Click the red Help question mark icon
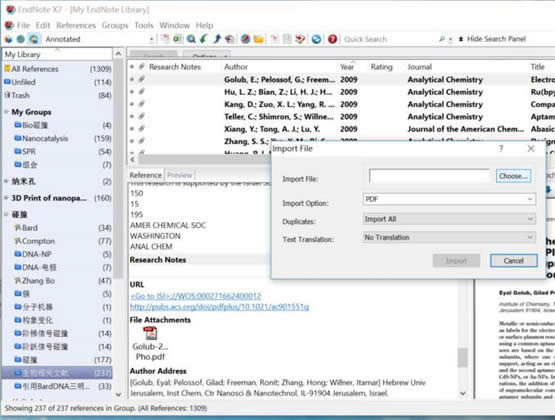 (332, 39)
